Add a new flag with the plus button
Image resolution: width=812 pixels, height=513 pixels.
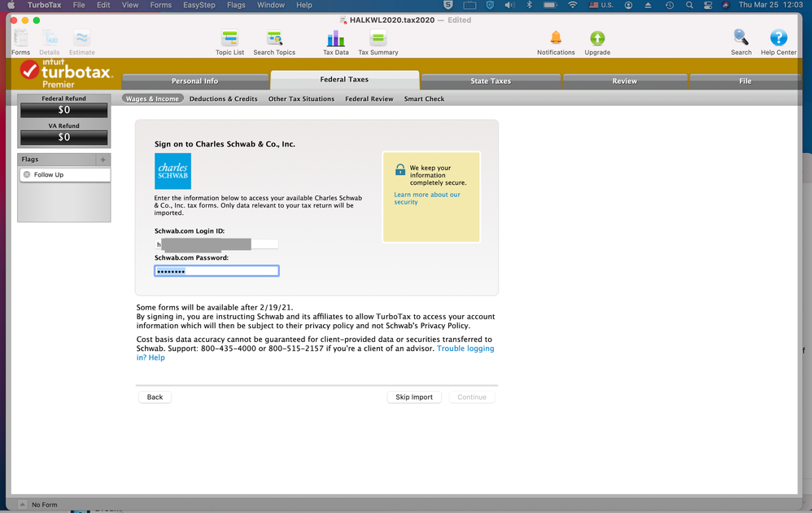[103, 160]
